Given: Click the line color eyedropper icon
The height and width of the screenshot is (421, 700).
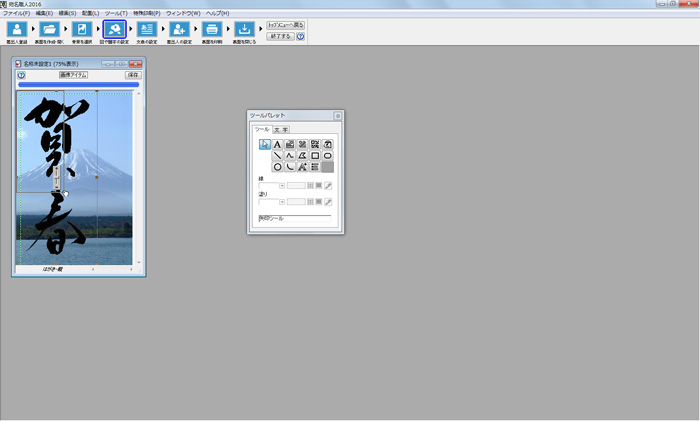Looking at the screenshot, I should tap(328, 186).
